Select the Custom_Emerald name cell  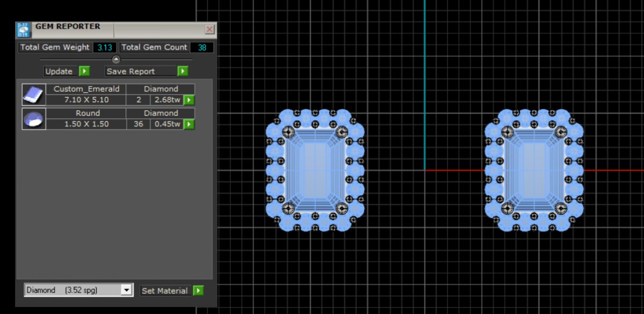pos(86,89)
